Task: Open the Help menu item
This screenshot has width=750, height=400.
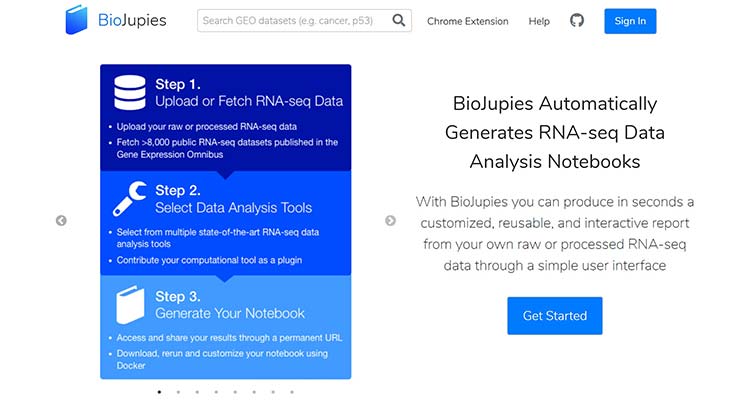Action: (x=539, y=21)
